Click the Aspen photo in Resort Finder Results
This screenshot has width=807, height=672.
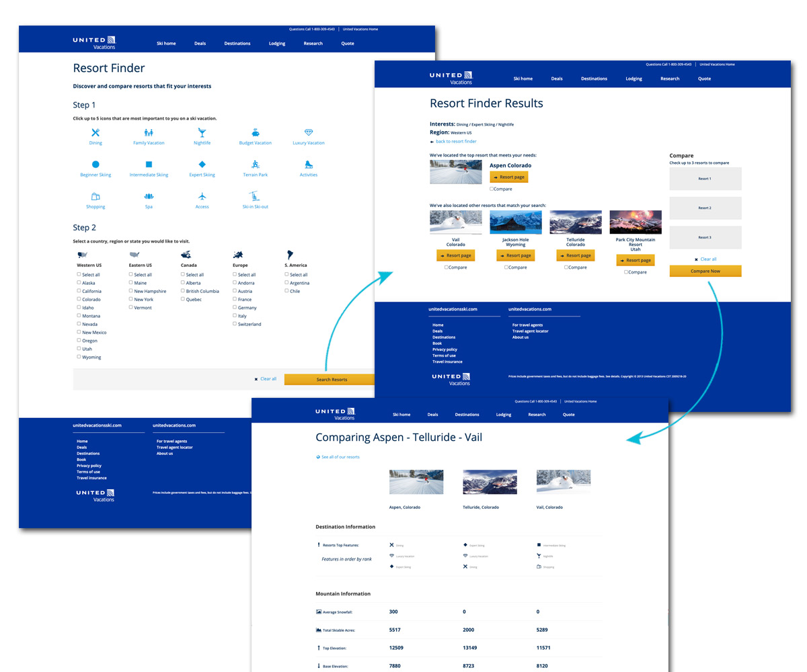point(456,171)
